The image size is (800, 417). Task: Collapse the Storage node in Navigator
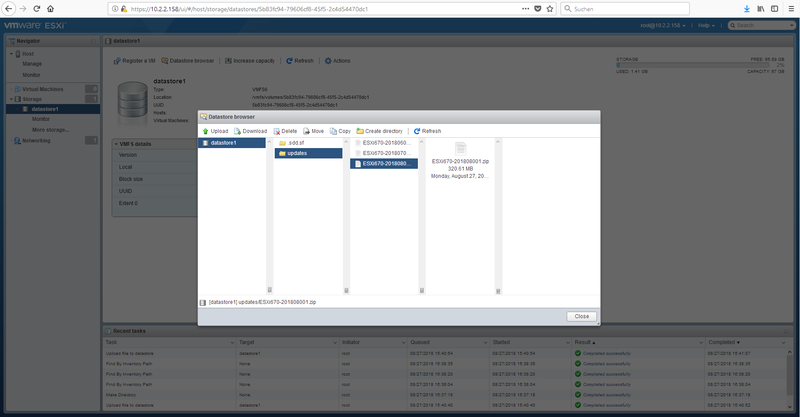click(12, 99)
